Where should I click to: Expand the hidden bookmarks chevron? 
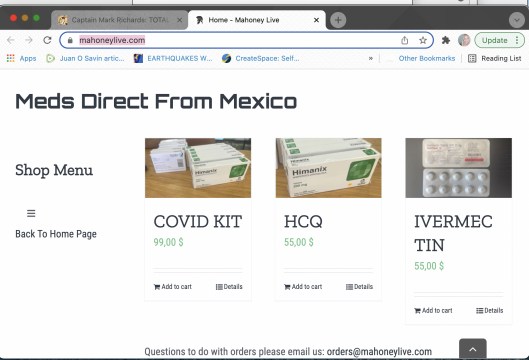click(370, 58)
